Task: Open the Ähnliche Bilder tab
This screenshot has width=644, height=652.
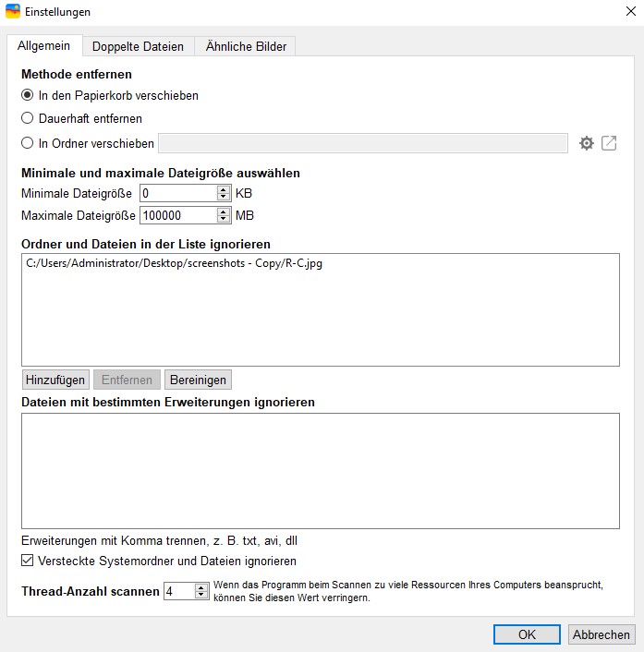Action: [246, 46]
